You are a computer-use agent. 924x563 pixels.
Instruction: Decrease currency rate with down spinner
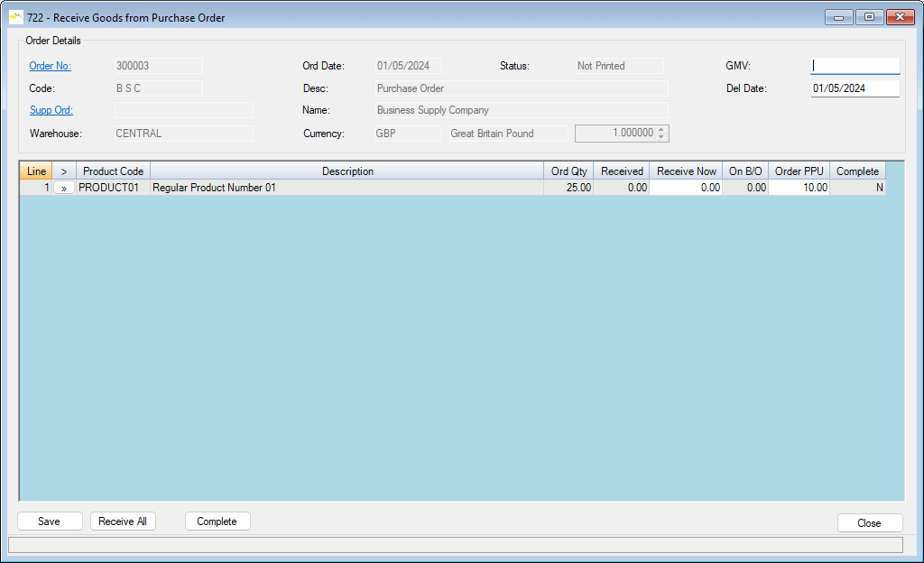click(x=661, y=137)
